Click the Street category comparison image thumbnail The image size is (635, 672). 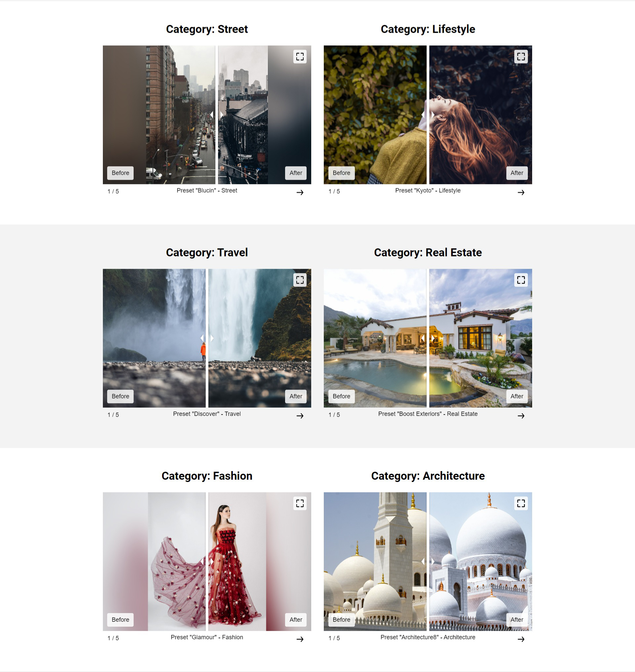(207, 114)
